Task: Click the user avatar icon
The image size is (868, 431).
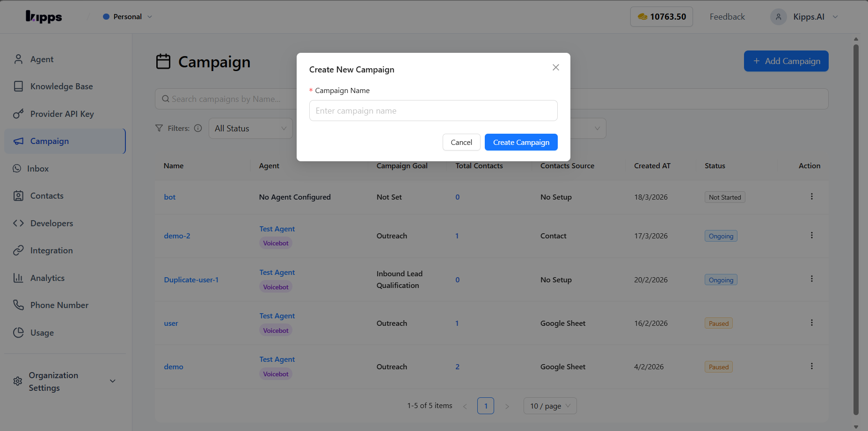Action: 778,17
